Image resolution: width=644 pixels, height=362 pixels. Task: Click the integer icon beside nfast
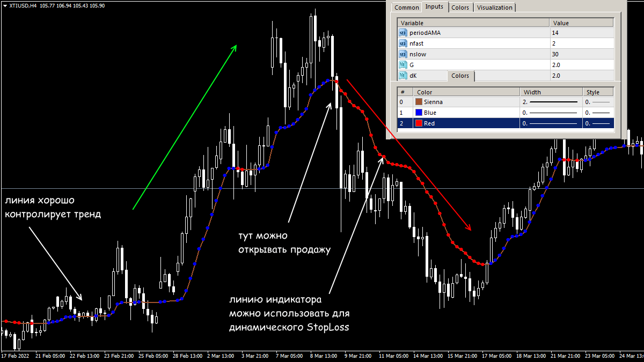tap(402, 43)
